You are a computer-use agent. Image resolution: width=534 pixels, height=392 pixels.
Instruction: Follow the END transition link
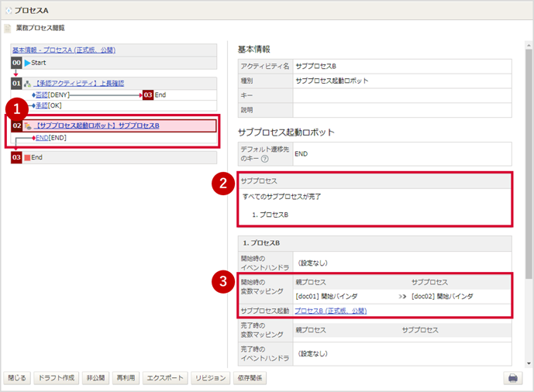42,138
